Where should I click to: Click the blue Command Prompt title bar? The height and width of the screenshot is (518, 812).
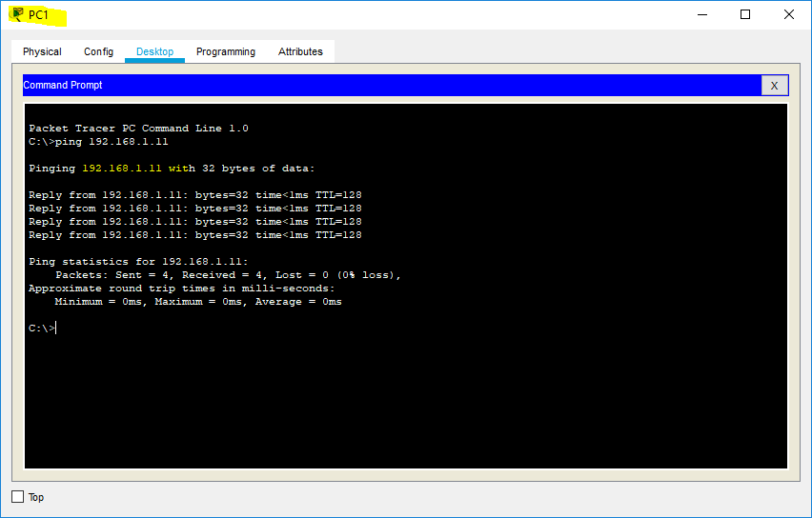click(381, 86)
